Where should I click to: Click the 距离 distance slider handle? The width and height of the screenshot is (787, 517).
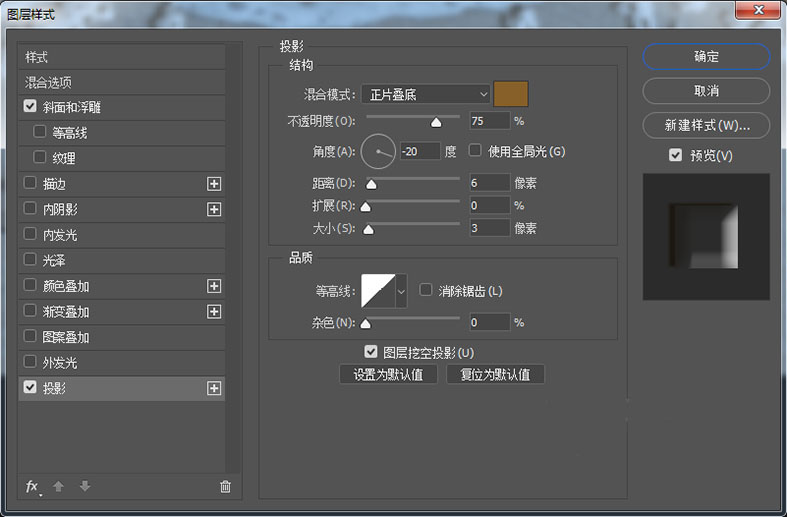[x=371, y=185]
